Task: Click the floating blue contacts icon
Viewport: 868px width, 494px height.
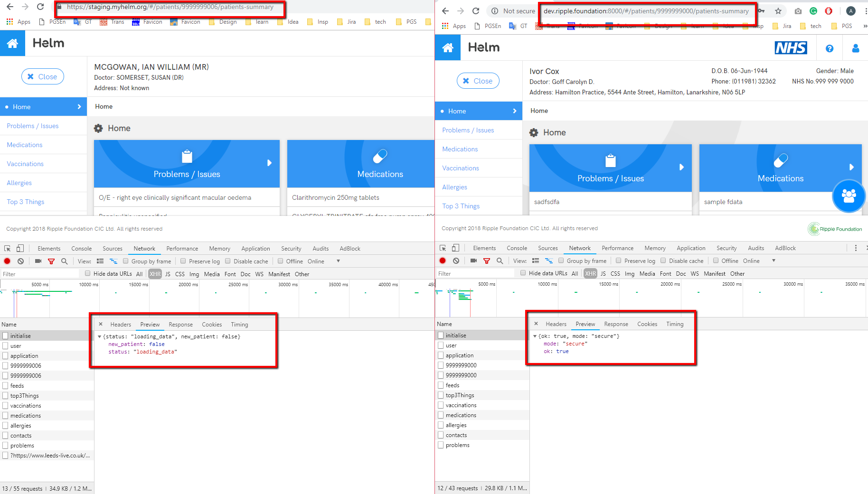Action: [x=849, y=196]
